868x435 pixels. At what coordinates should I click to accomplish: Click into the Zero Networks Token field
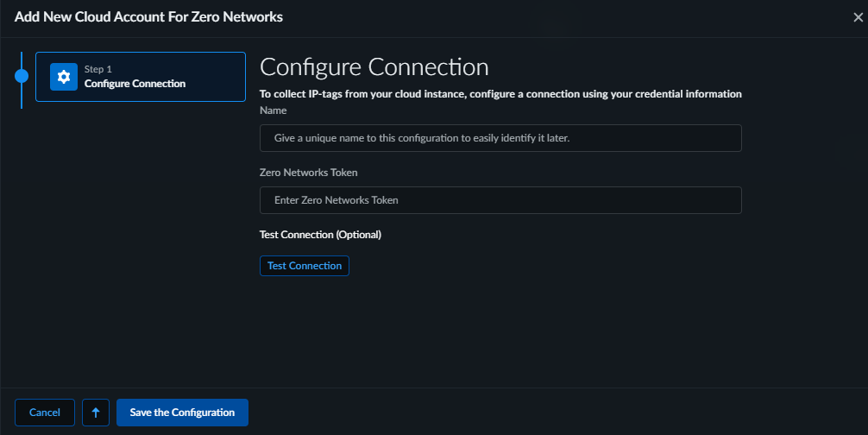tap(500, 200)
